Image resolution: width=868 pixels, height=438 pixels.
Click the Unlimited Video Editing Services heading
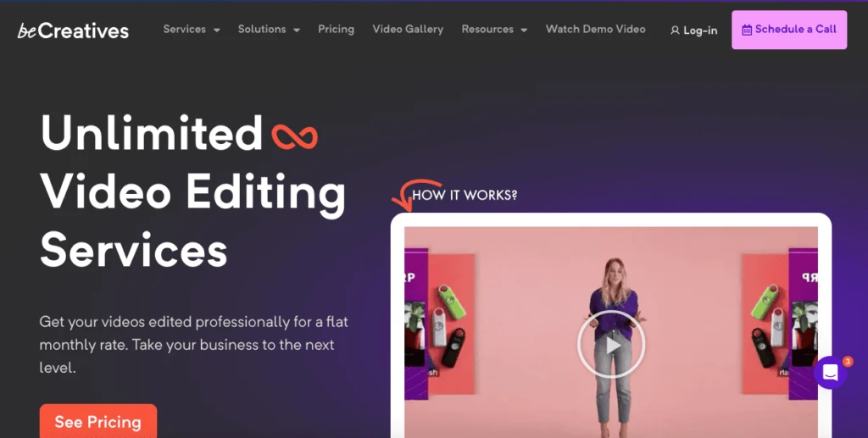tap(193, 191)
